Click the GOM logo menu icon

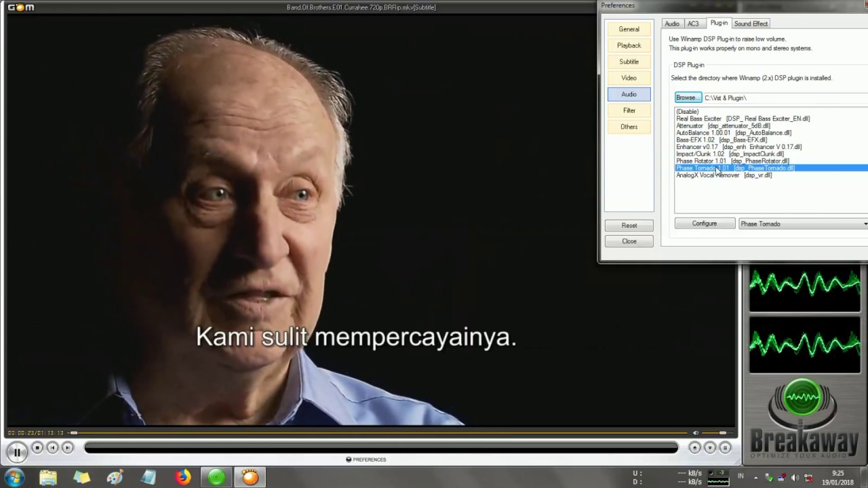(20, 7)
